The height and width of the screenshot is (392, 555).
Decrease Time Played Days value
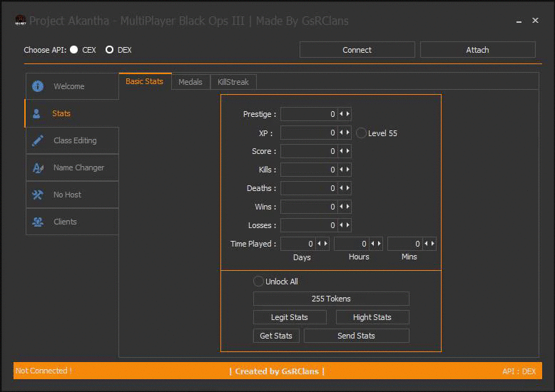[320, 244]
